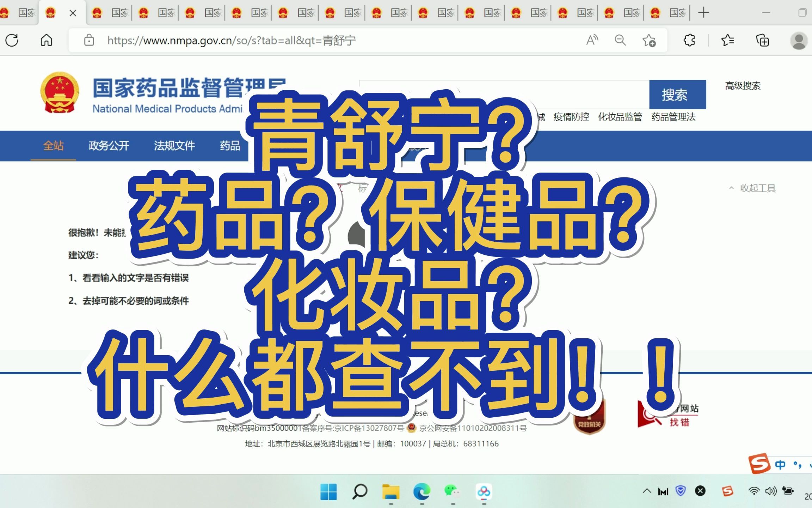Open 药品管理法 hot keyword link
Screen dimensions: 812x508
673,117
